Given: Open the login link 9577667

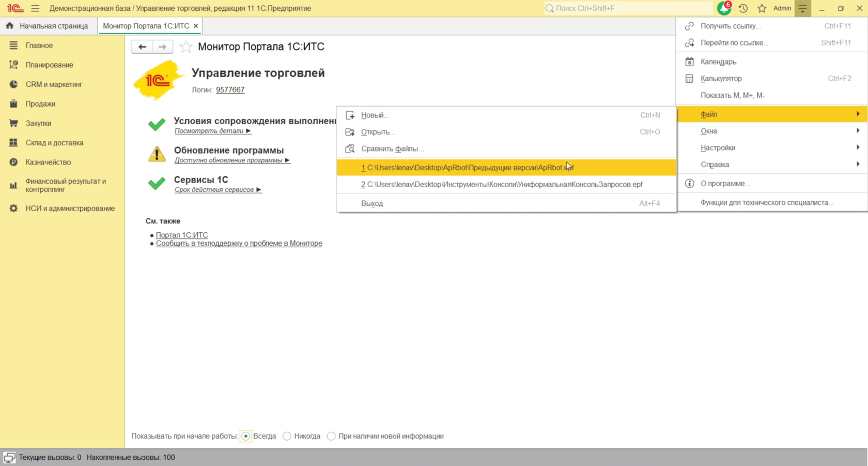Looking at the screenshot, I should click(230, 90).
